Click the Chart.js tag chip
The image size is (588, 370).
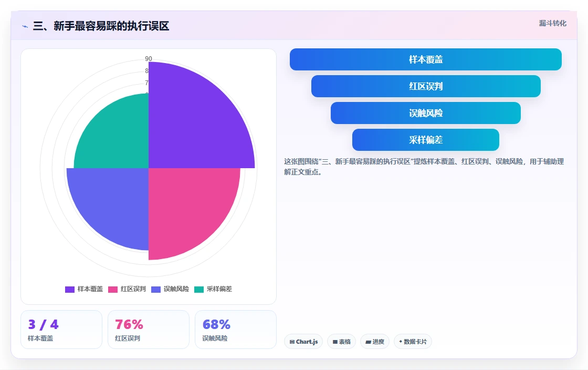303,342
